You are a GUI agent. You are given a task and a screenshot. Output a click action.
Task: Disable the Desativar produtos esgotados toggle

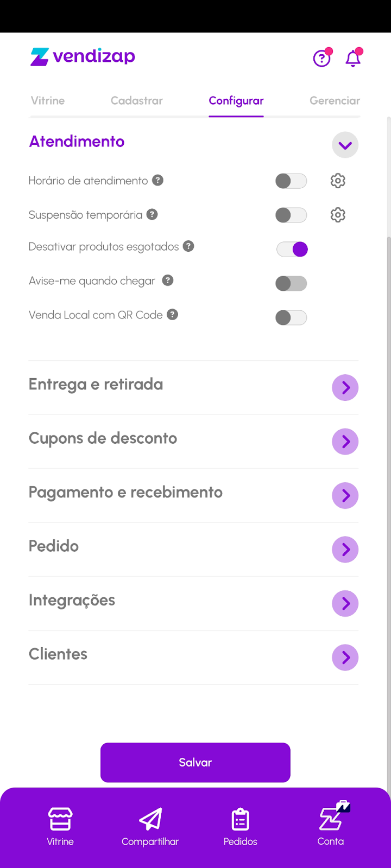[292, 249]
